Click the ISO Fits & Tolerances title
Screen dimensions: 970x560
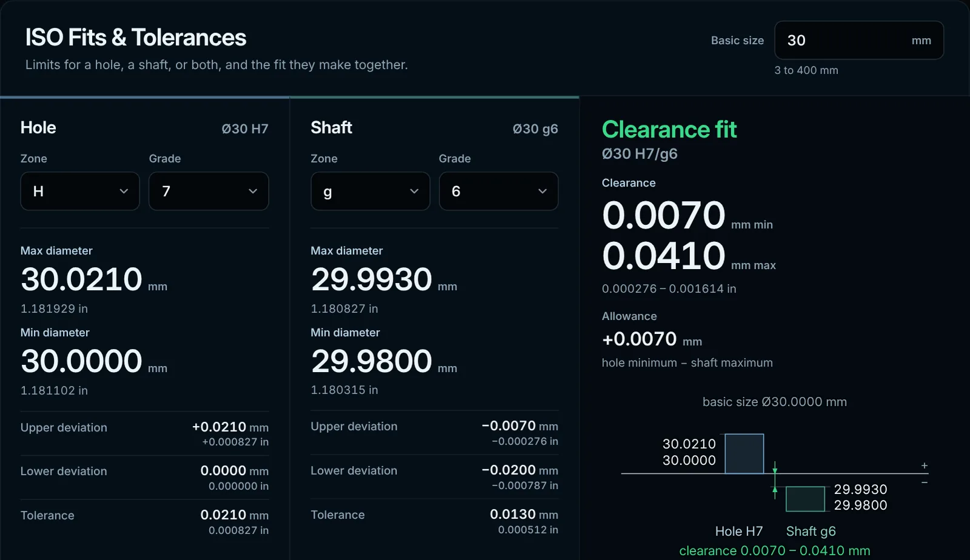136,38
